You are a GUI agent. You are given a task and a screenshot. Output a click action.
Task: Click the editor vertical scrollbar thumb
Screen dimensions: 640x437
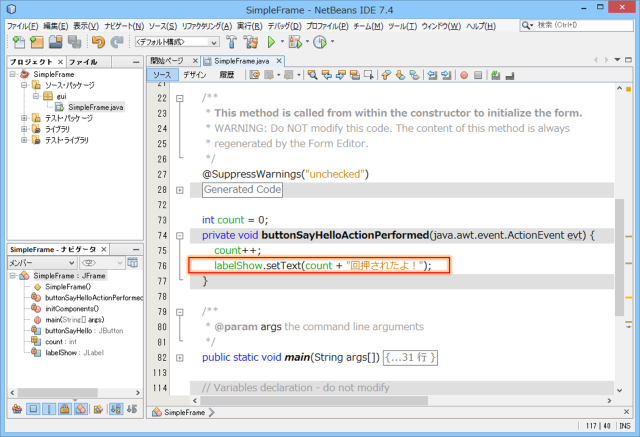[x=619, y=257]
